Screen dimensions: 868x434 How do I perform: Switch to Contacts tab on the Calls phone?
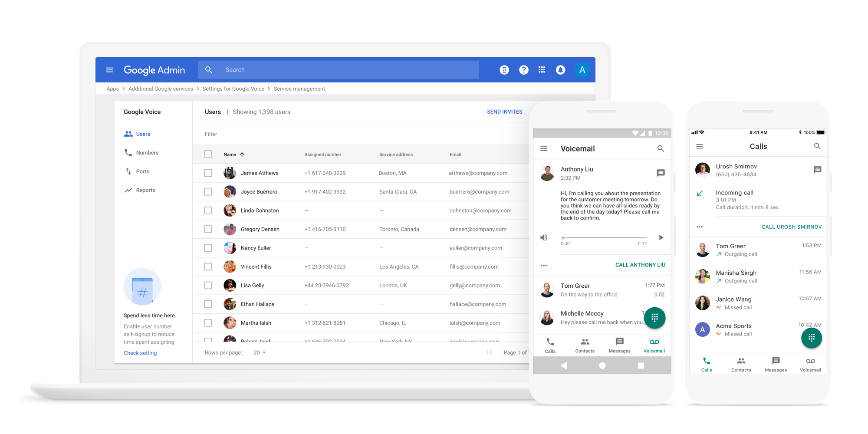(741, 365)
